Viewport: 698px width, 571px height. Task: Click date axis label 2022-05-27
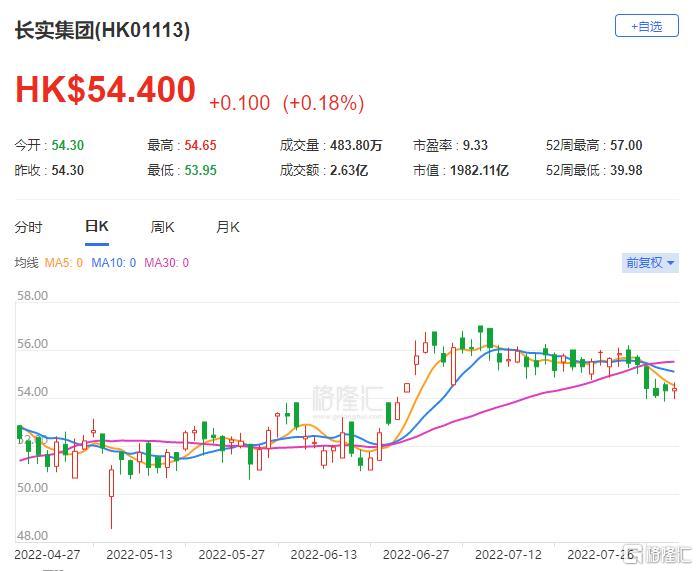231,555
